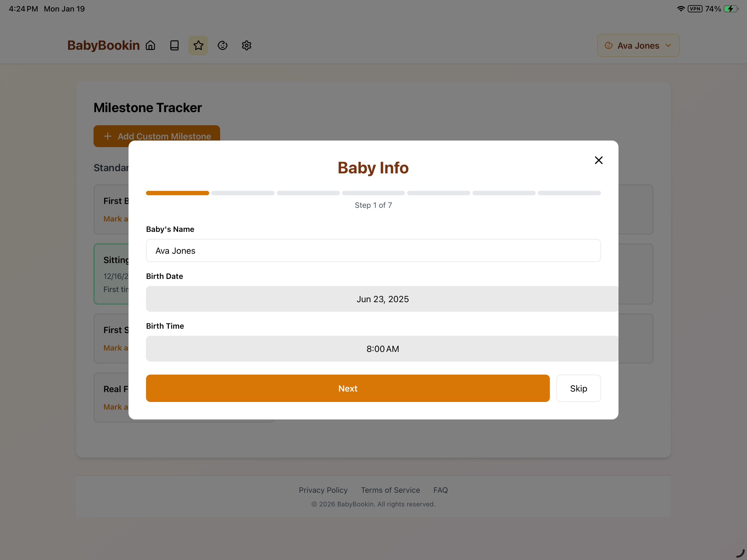747x560 pixels.
Task: Click the '74%' battery percentage text
Action: [x=713, y=9]
